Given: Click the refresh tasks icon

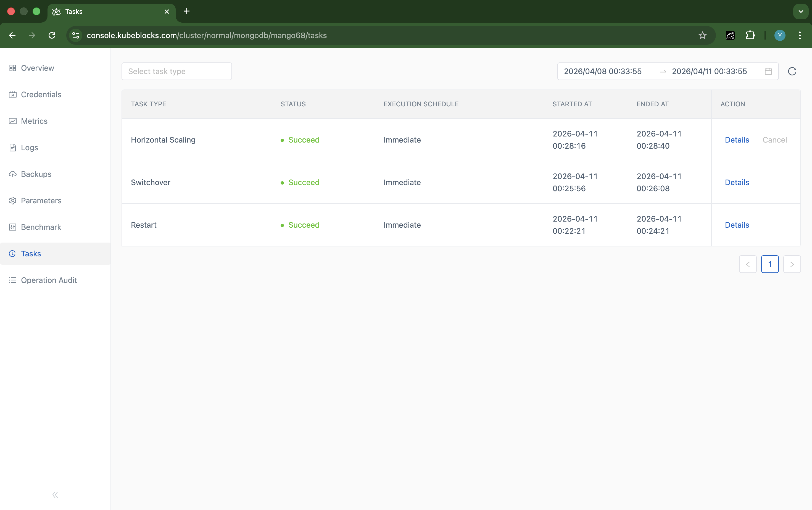Looking at the screenshot, I should [x=792, y=71].
